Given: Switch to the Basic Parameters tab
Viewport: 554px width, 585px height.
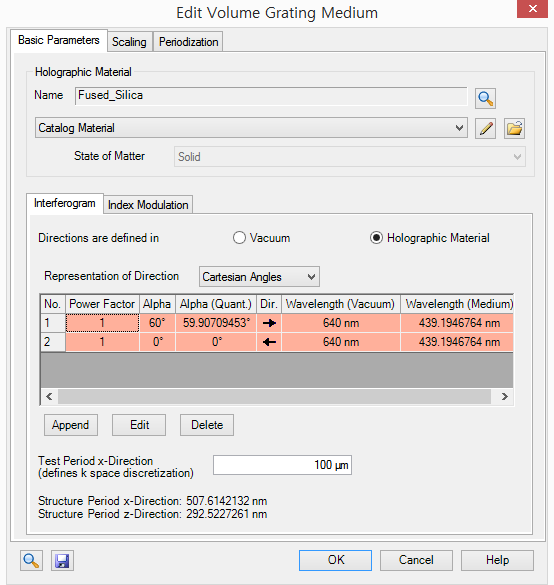Looking at the screenshot, I should [59, 40].
